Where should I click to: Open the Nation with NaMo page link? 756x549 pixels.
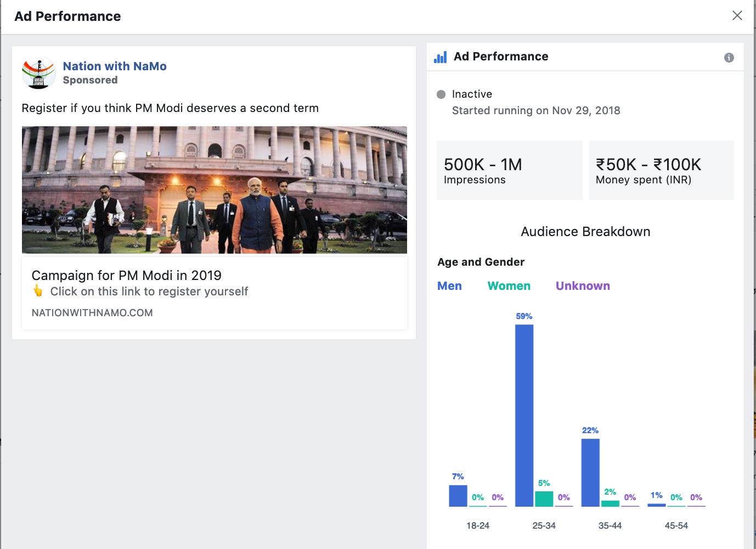click(x=115, y=66)
